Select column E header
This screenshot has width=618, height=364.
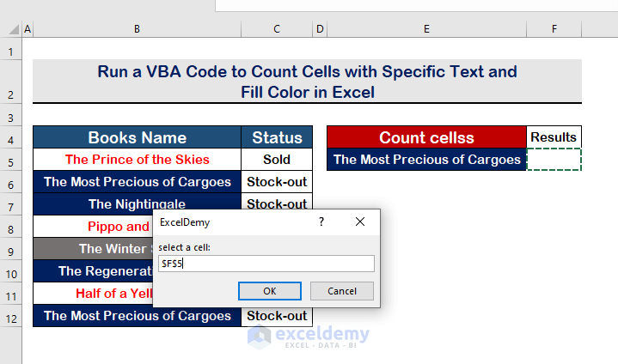pyautogui.click(x=426, y=30)
